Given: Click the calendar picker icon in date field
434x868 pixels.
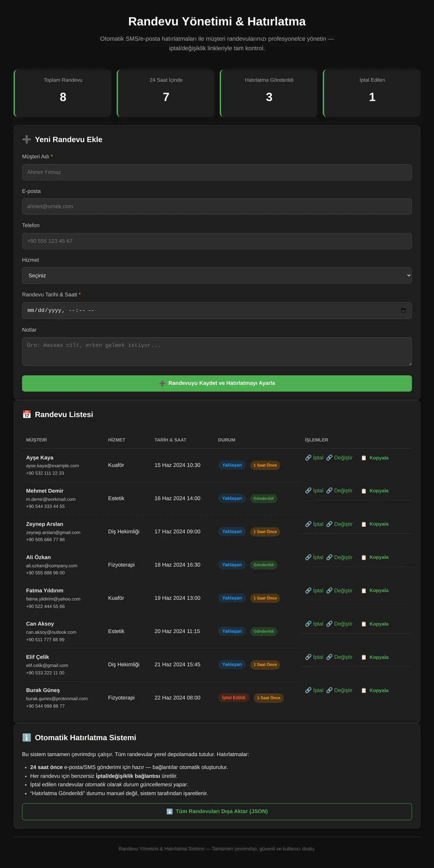Looking at the screenshot, I should [403, 310].
